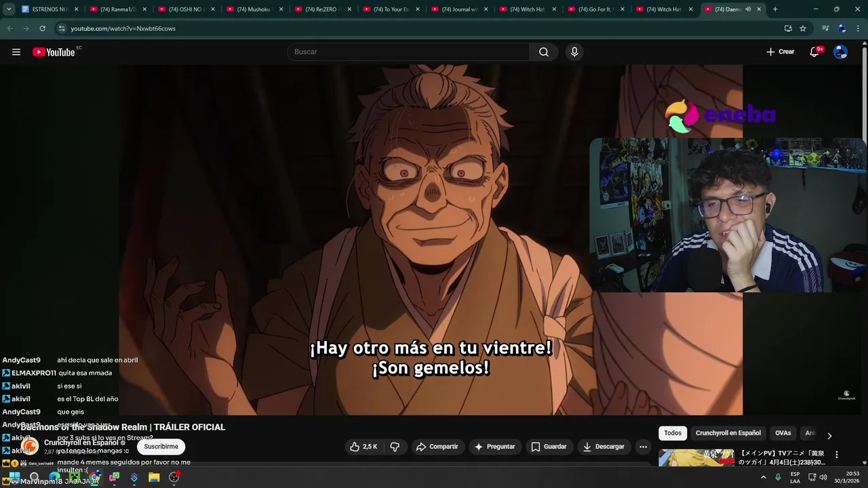The width and height of the screenshot is (868, 488).
Task: Click the Descargar button
Action: [604, 447]
